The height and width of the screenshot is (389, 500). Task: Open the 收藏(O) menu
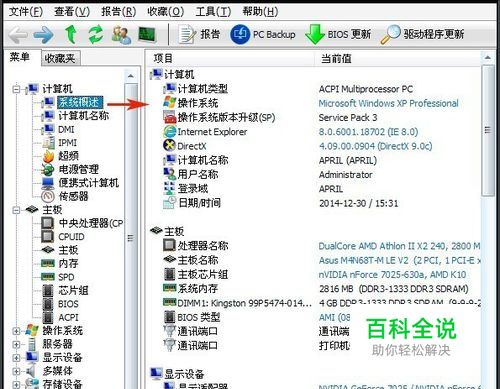tap(166, 12)
